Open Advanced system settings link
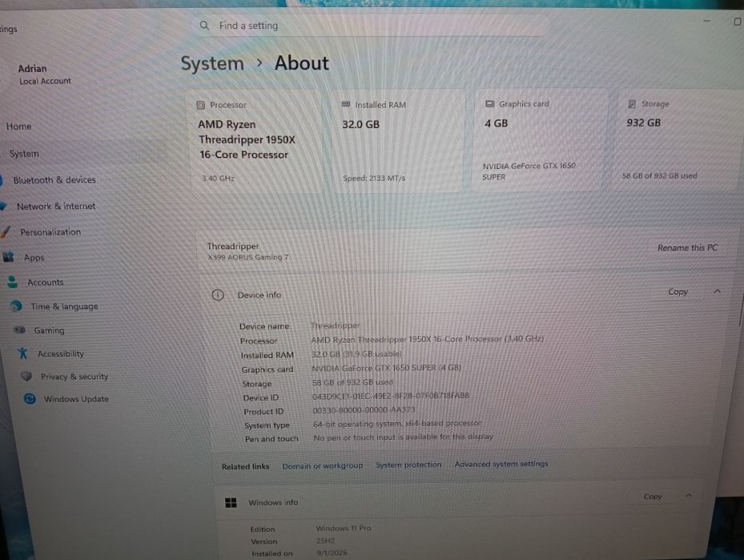744x560 pixels. pyautogui.click(x=501, y=464)
